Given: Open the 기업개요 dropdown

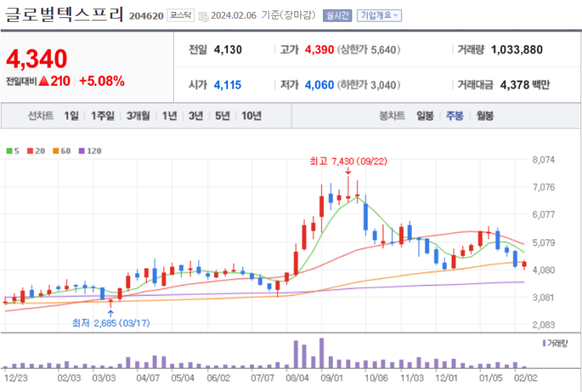Looking at the screenshot, I should point(379,16).
